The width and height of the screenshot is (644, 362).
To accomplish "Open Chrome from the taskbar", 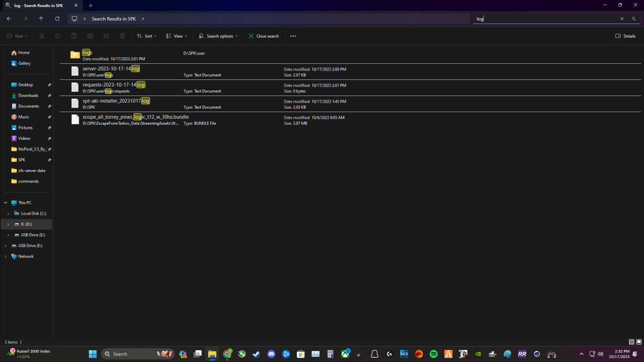I will coord(227,354).
